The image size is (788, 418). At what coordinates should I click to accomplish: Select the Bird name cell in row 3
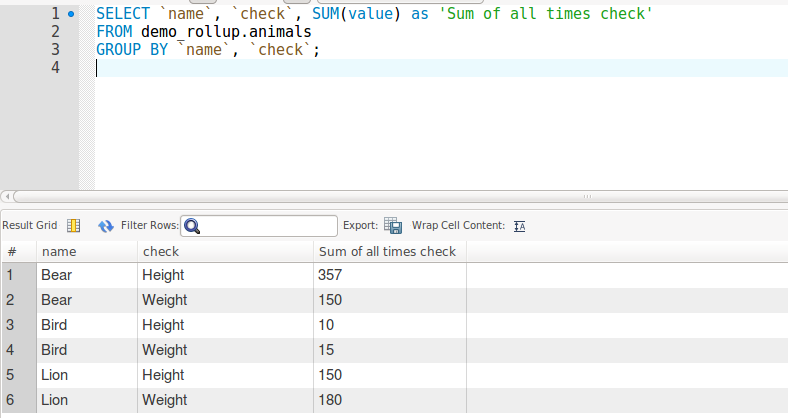click(x=88, y=325)
